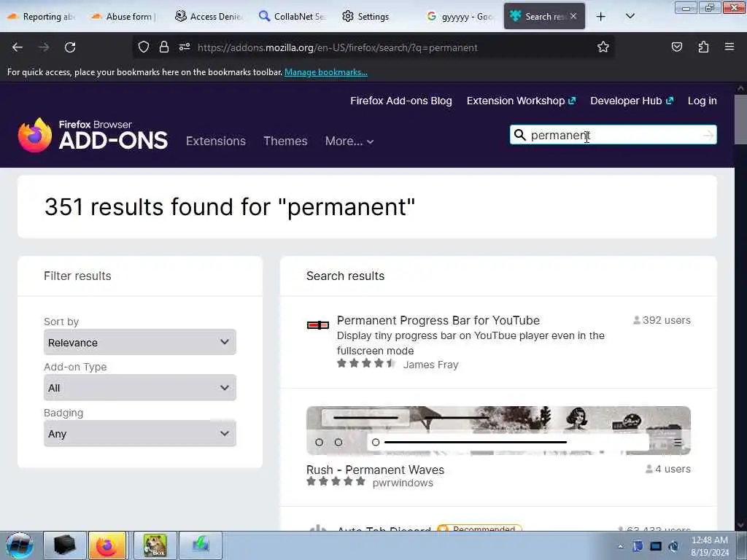
Task: Switch to the Abuse form tab
Action: (125, 17)
